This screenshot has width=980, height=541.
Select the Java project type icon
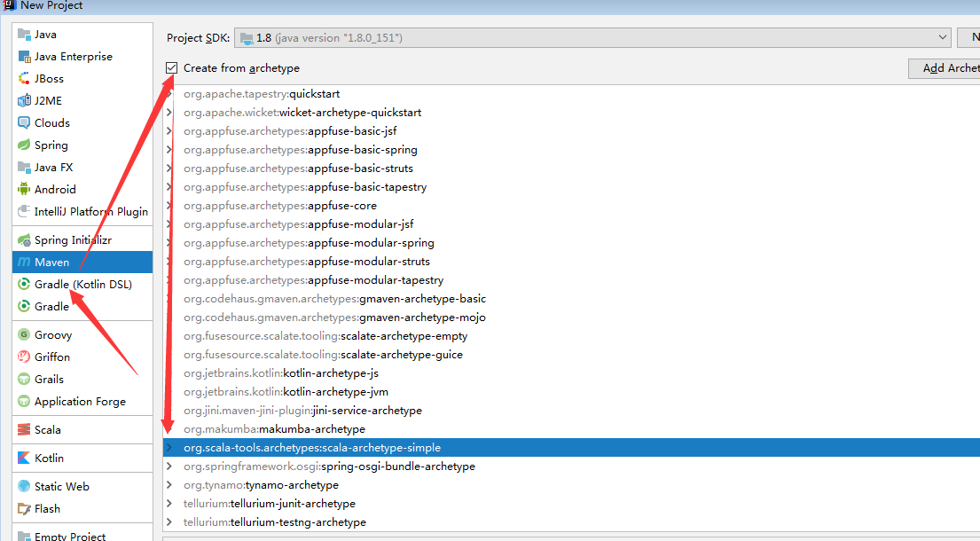(24, 35)
